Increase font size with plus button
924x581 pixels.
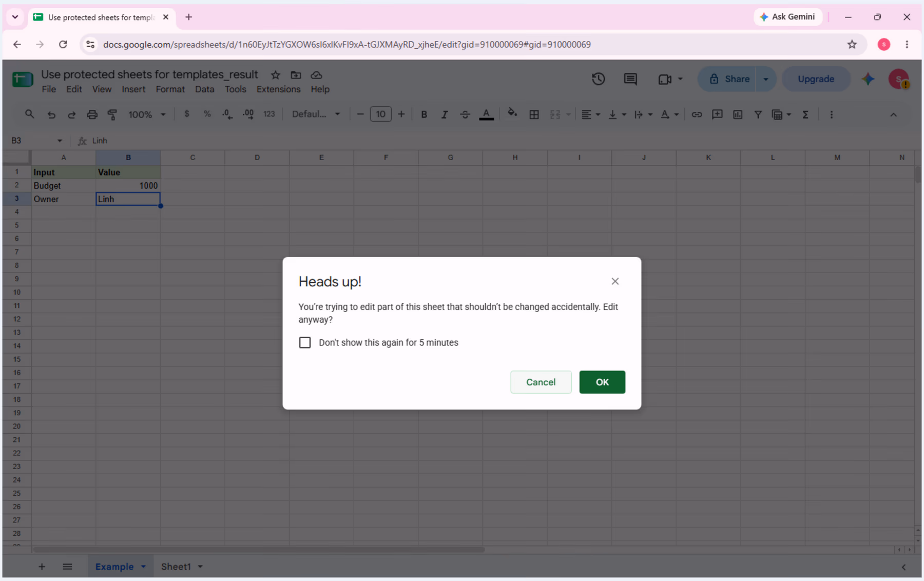(401, 114)
